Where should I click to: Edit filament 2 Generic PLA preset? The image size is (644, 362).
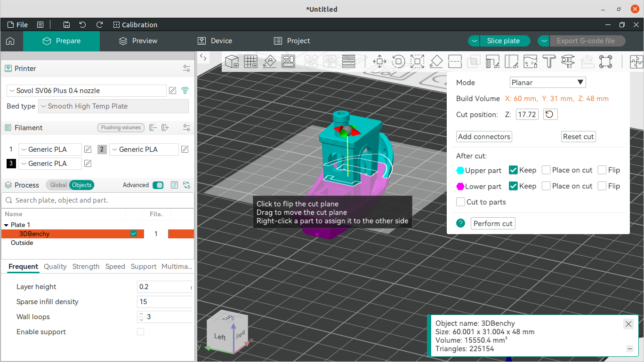[x=185, y=150]
